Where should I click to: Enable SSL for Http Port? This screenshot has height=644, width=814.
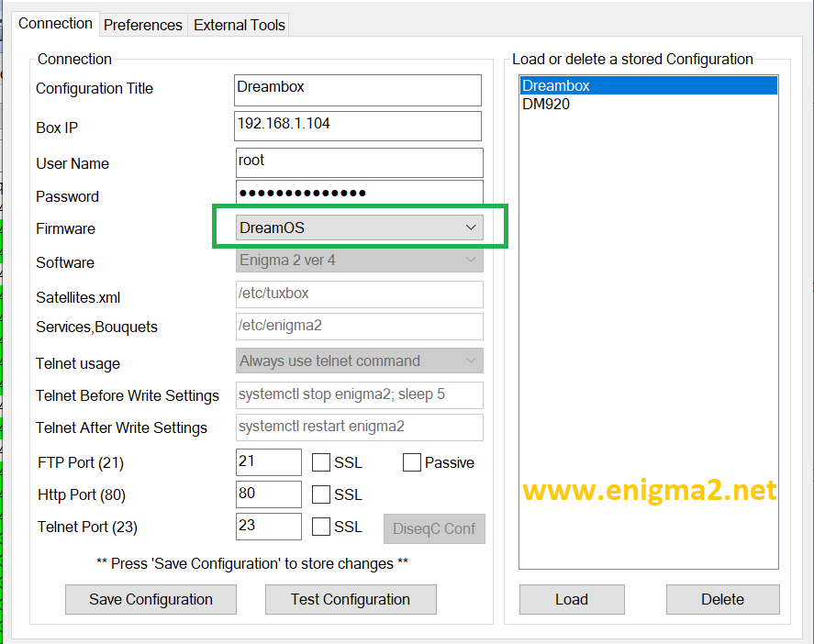point(321,494)
